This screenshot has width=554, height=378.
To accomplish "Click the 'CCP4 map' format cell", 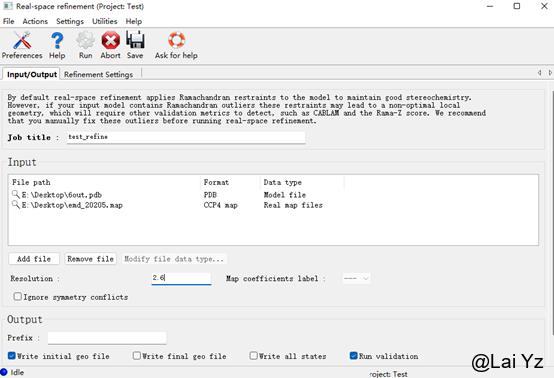I will [x=221, y=205].
